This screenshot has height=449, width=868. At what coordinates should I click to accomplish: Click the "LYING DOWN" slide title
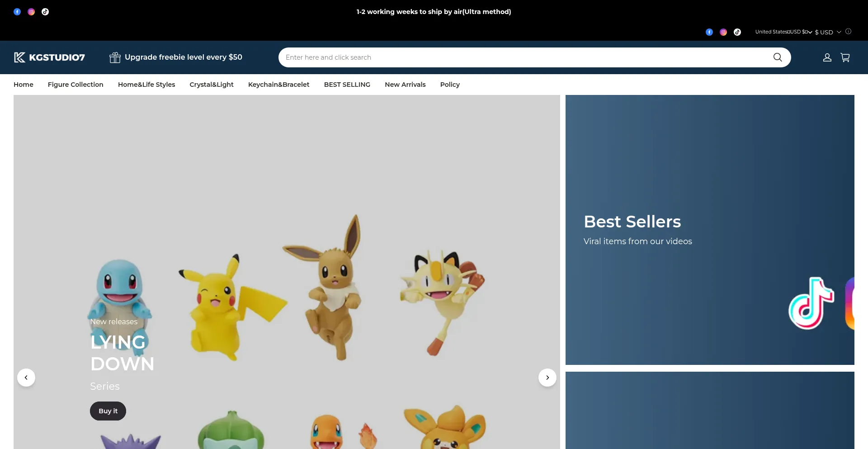[x=122, y=353]
